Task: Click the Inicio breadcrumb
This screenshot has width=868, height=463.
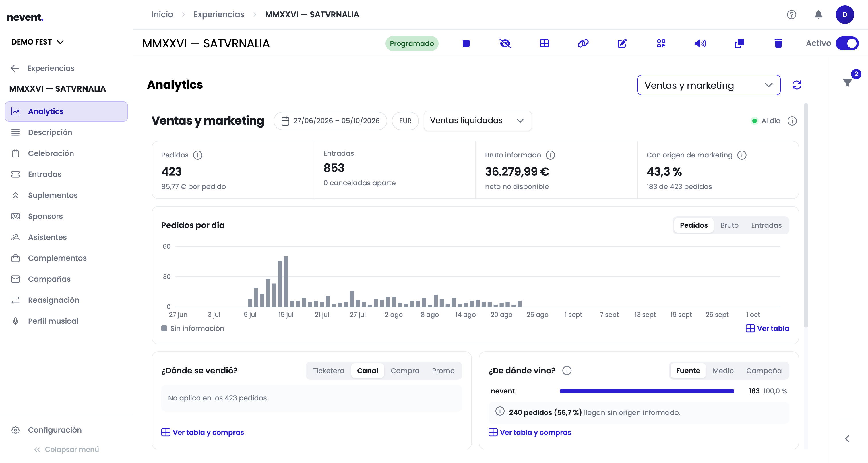Action: pos(162,14)
